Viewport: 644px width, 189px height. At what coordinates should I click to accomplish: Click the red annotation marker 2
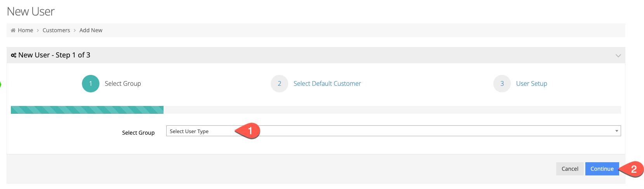[632, 169]
